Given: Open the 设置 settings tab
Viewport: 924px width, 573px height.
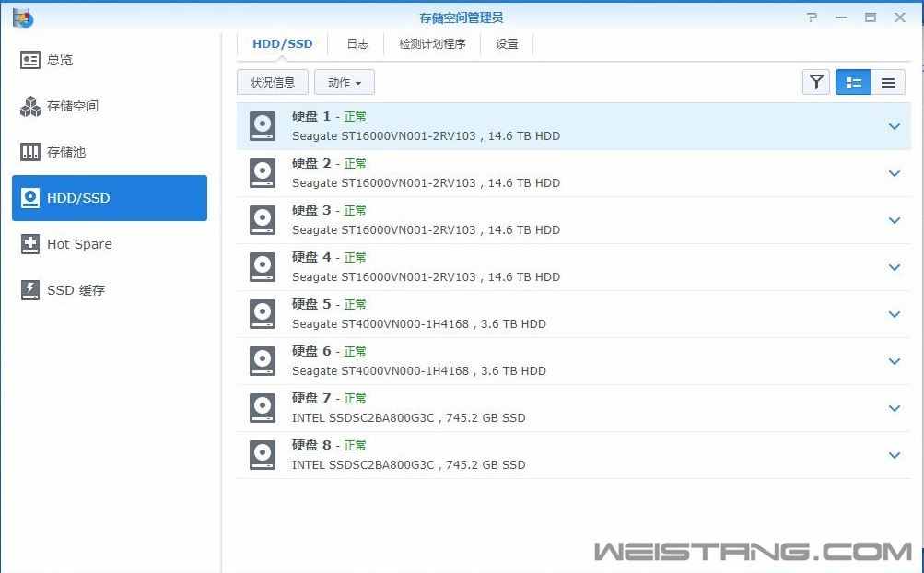Looking at the screenshot, I should pos(506,43).
